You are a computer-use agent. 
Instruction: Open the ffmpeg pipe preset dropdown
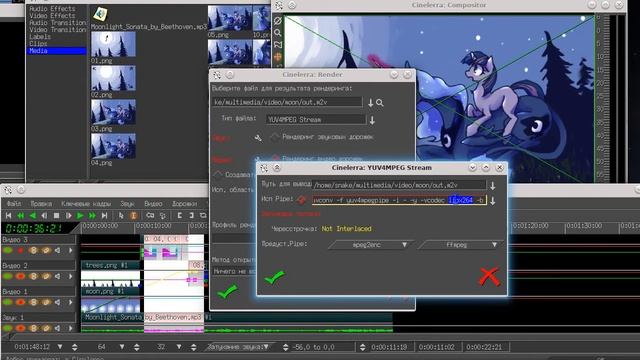click(x=460, y=245)
